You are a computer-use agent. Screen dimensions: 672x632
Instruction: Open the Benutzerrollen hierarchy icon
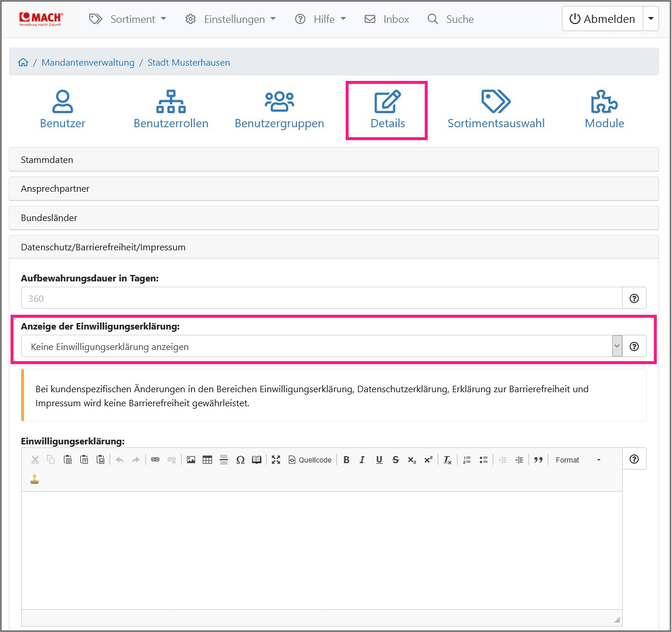coord(170,101)
